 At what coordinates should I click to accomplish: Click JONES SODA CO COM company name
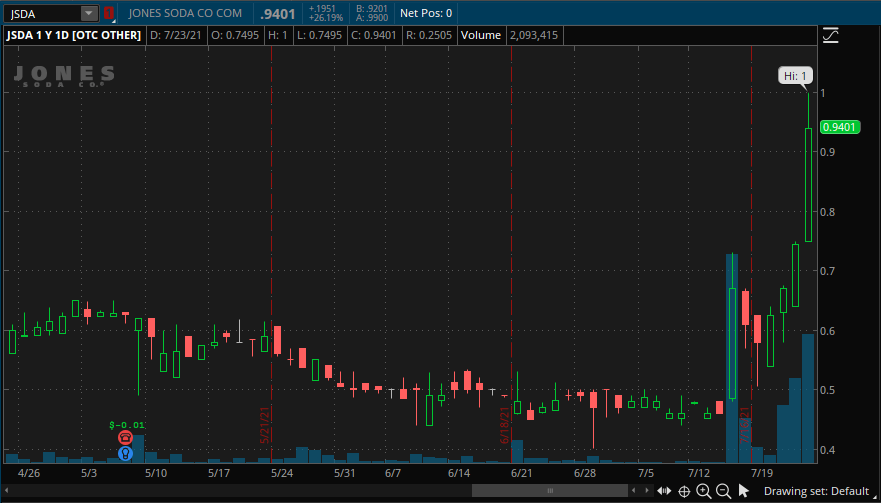tap(185, 13)
